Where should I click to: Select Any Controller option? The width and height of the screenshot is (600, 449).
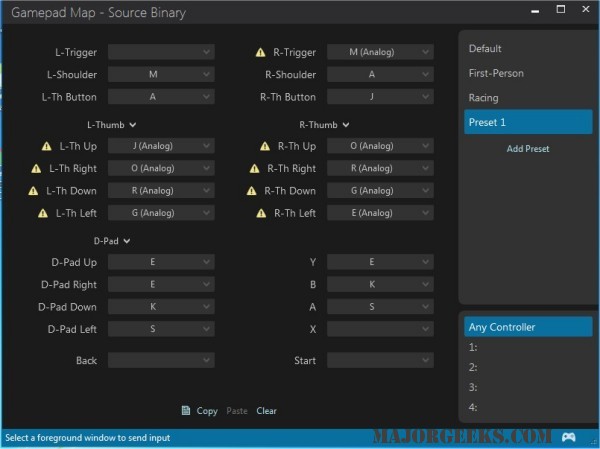528,327
